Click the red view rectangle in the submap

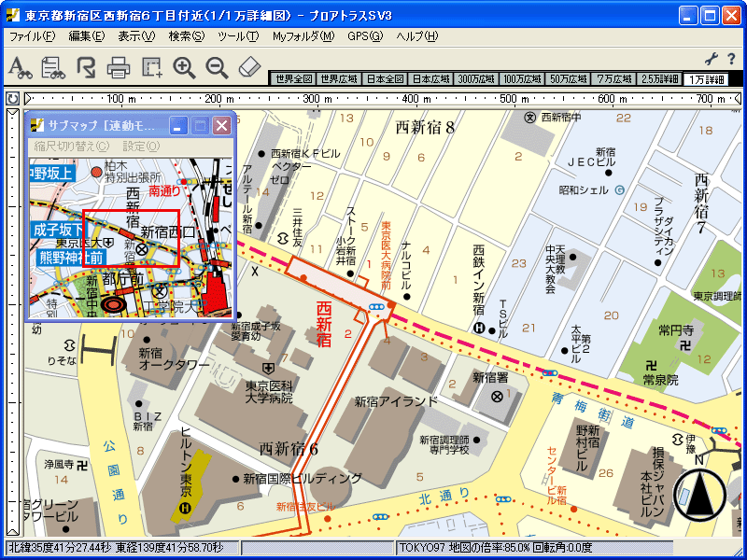pos(131,238)
